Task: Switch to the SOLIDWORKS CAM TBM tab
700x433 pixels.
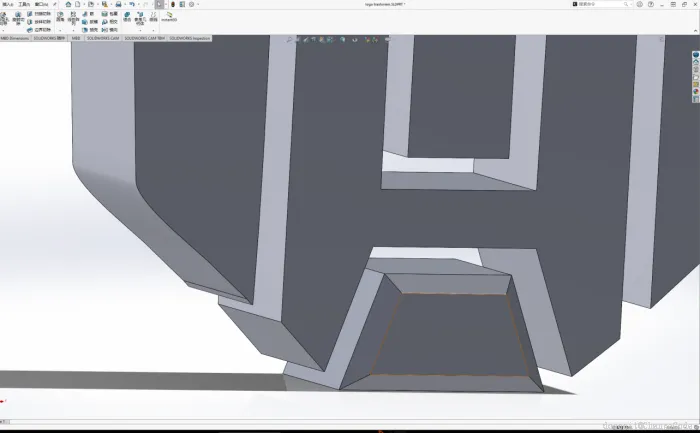Action: 144,38
